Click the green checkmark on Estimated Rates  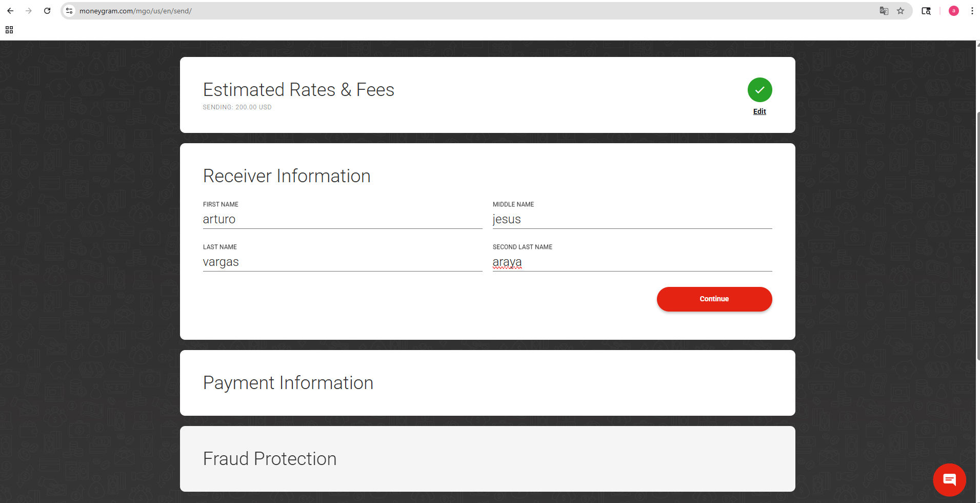click(x=759, y=90)
